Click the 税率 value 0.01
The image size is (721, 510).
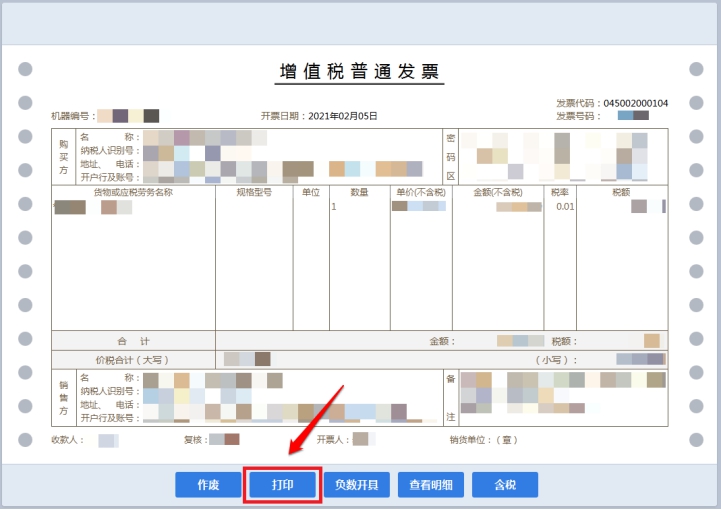(x=565, y=207)
